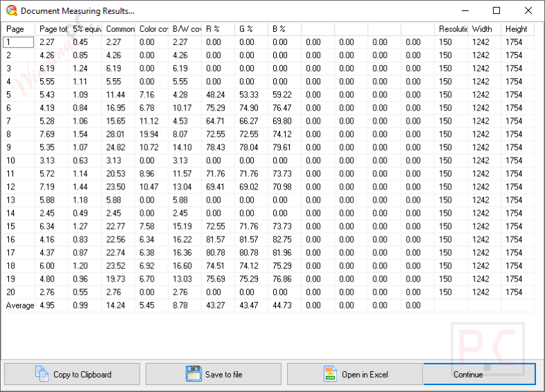Click the 53.33 G % value

pyautogui.click(x=248, y=95)
